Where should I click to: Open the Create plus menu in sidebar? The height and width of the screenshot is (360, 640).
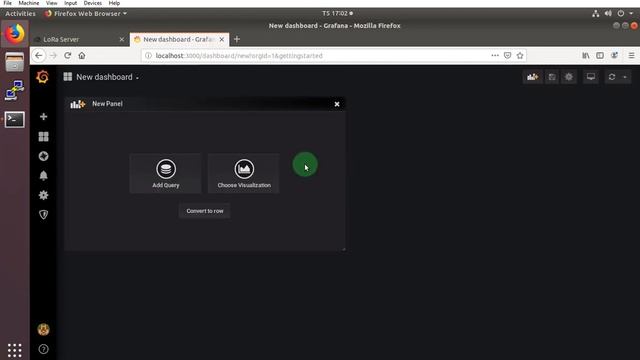43,117
